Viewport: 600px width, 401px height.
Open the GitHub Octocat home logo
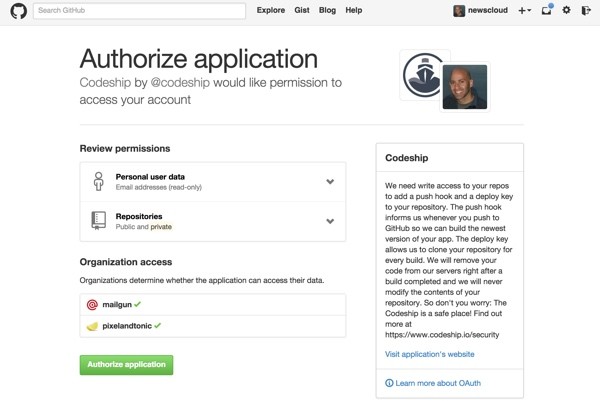point(18,11)
